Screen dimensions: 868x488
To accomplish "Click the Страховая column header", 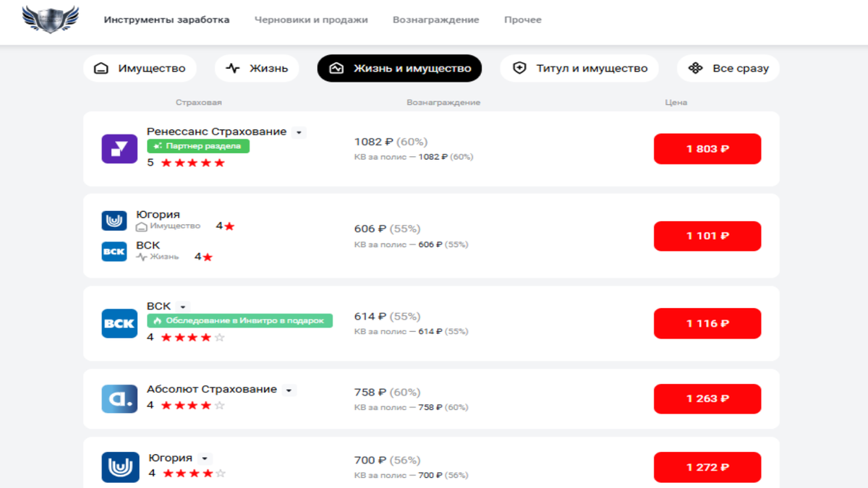I will 198,103.
